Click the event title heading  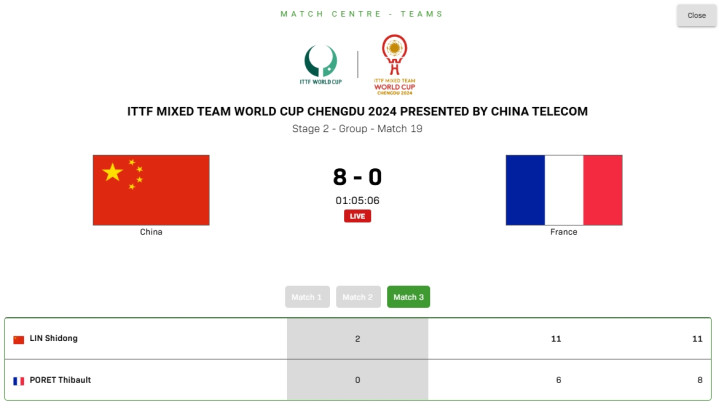357,111
